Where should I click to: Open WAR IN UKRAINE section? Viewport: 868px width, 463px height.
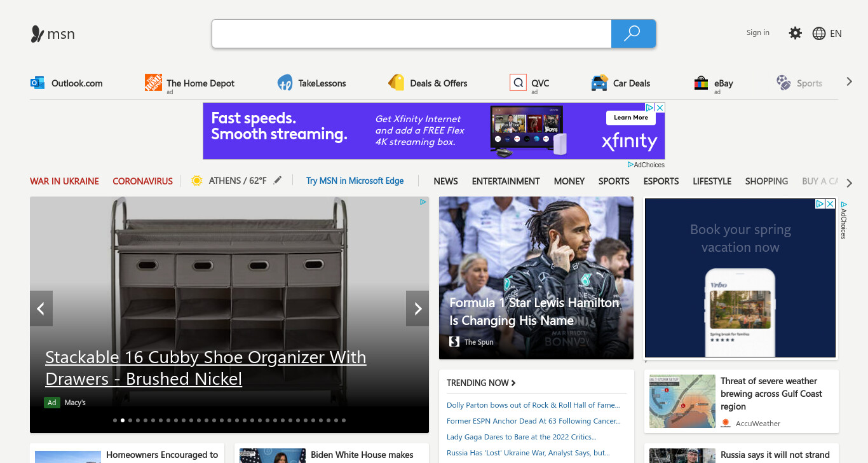(64, 181)
